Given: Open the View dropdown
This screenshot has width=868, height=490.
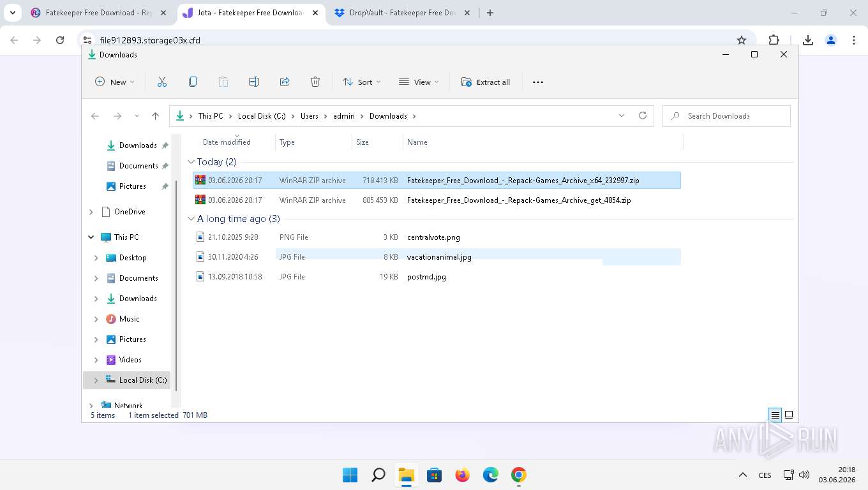Looking at the screenshot, I should pos(419,82).
